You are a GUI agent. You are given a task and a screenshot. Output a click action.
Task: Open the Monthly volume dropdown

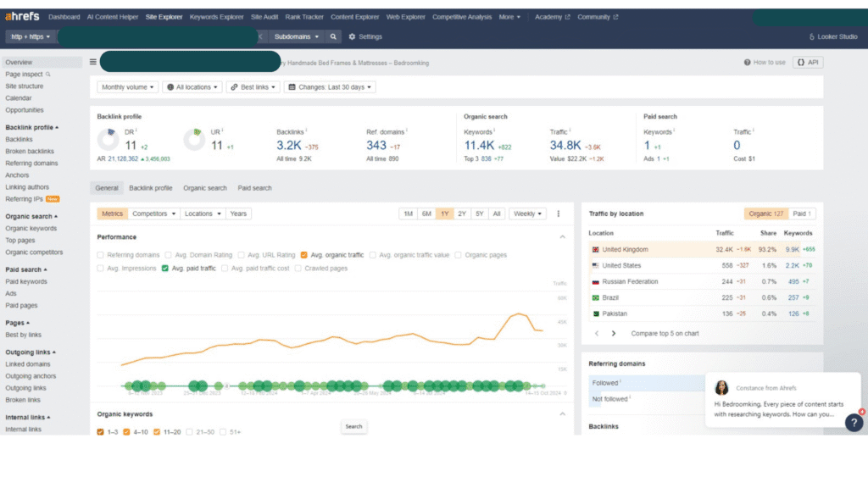click(x=128, y=87)
